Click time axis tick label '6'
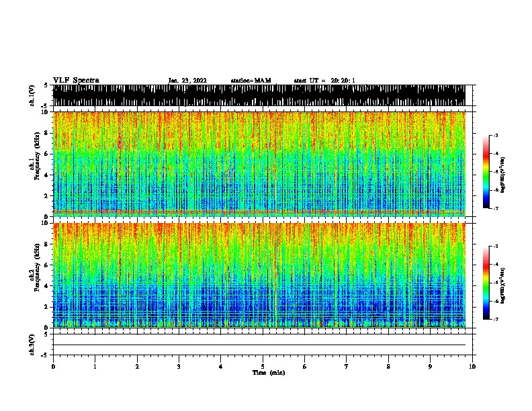This screenshot has width=532, height=411. point(305,367)
